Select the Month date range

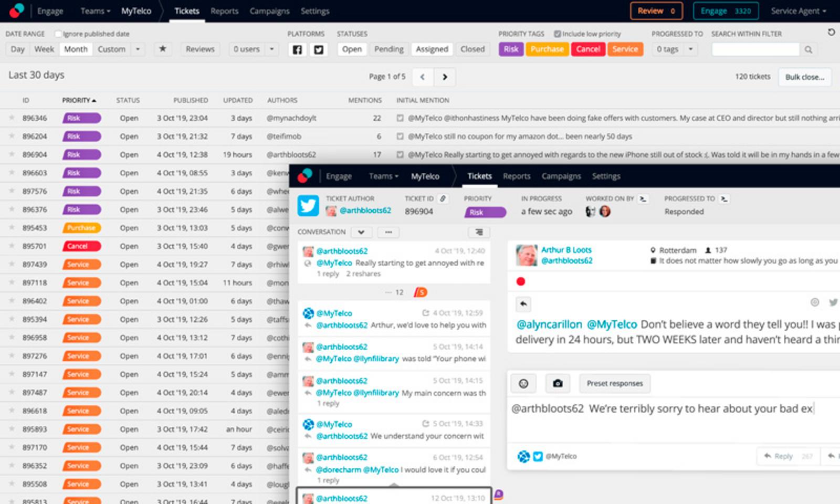coord(76,49)
